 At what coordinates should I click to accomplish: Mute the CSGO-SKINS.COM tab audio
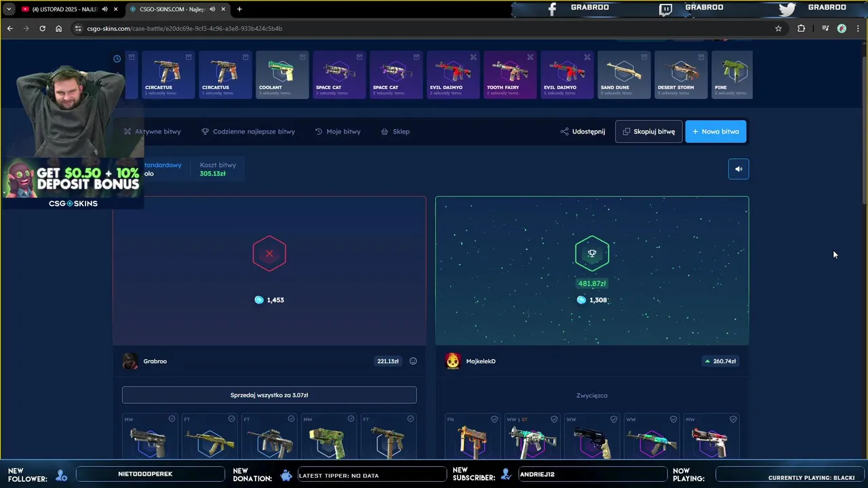212,9
